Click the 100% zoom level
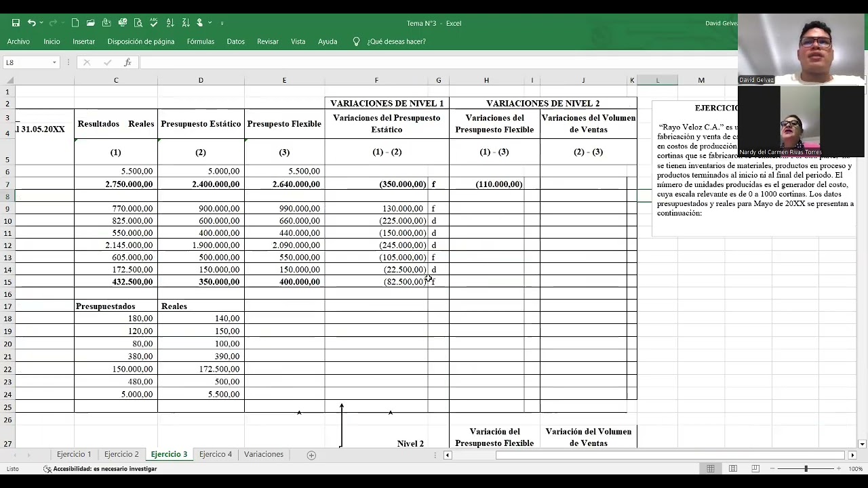Screen dimensions: 868x488 [855, 469]
